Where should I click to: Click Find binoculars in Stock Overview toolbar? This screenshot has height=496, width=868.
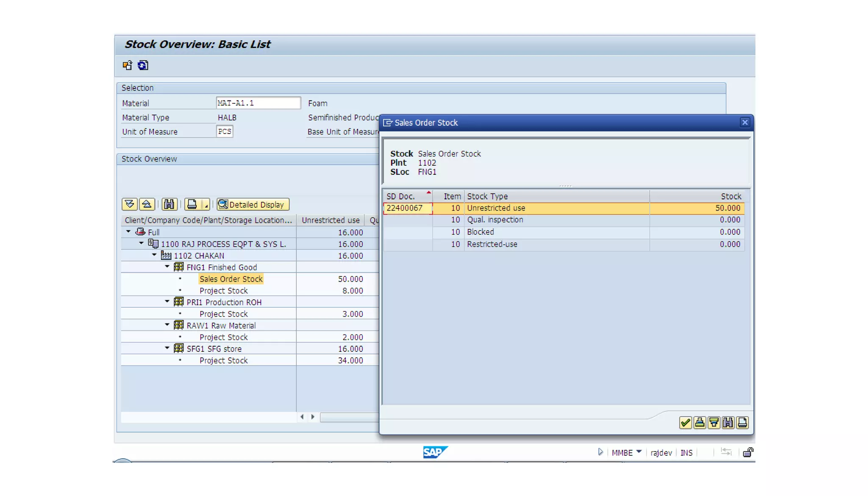[x=169, y=204]
